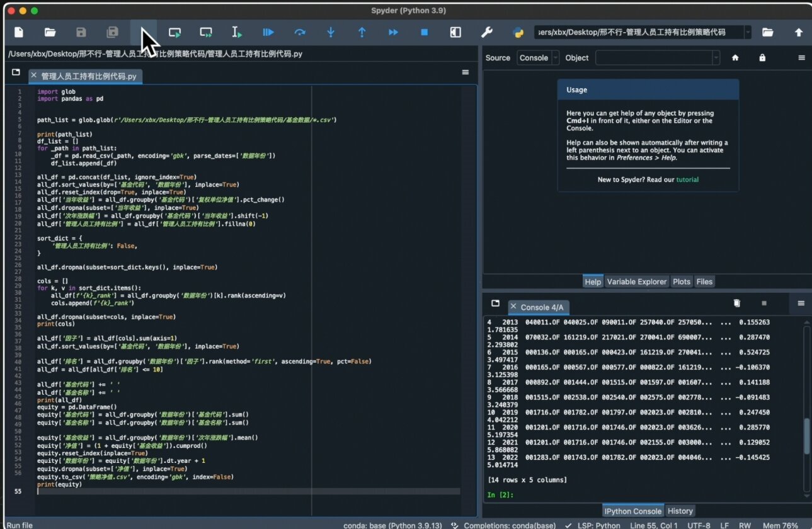Switch to the Plots tab

point(682,282)
